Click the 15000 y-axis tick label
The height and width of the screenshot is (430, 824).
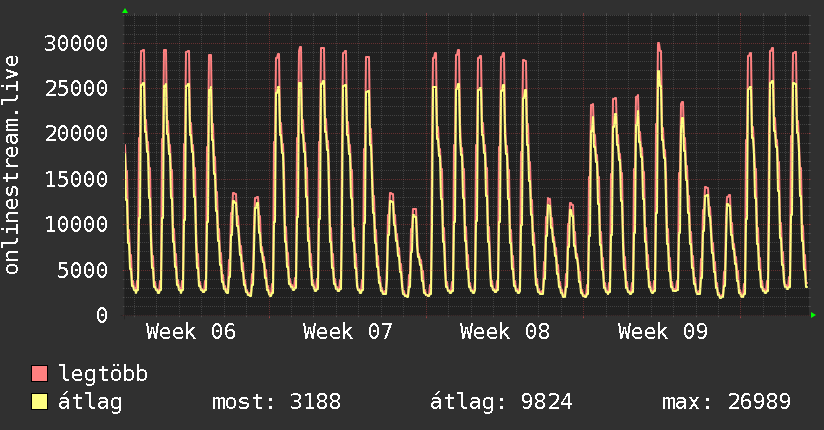(78, 179)
